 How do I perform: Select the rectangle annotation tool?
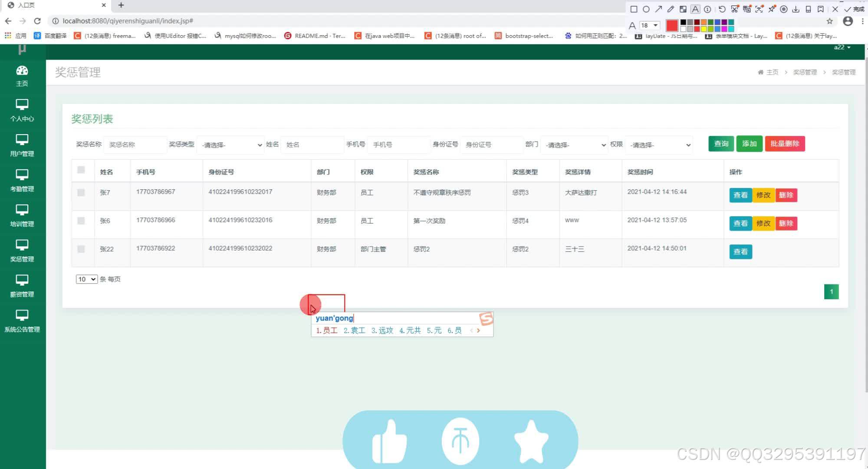634,9
